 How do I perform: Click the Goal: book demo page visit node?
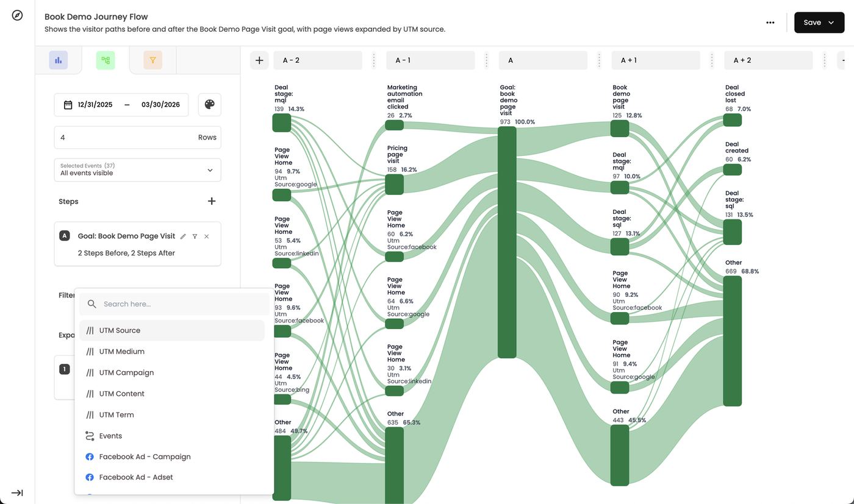click(x=507, y=243)
